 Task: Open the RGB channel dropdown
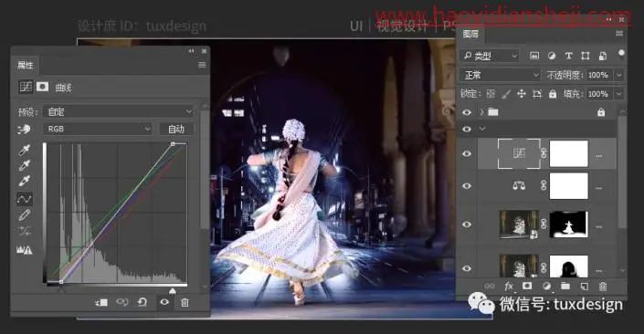click(98, 129)
